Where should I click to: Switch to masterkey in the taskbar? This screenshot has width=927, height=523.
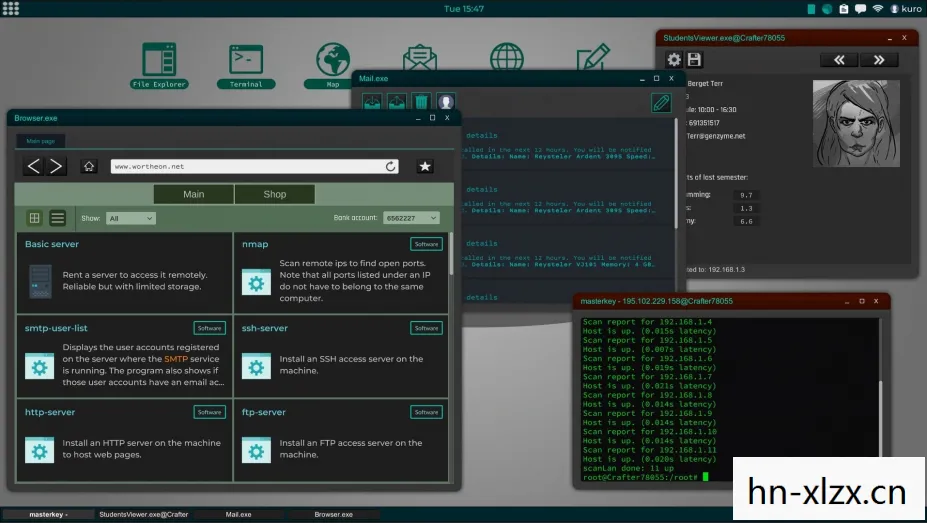pos(47,515)
